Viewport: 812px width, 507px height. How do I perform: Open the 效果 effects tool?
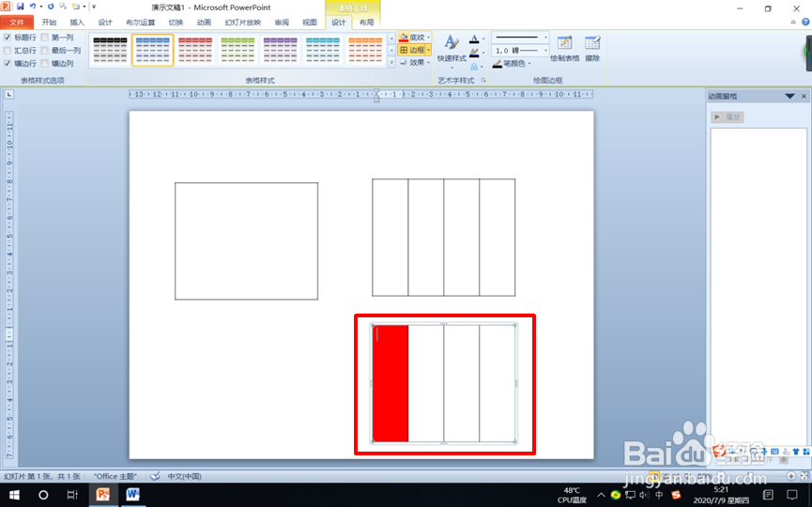coord(414,63)
